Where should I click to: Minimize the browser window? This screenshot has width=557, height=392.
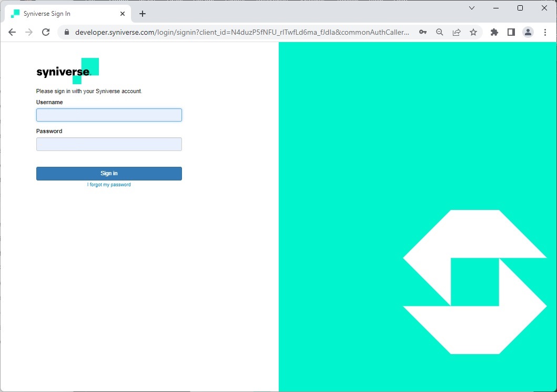(496, 8)
